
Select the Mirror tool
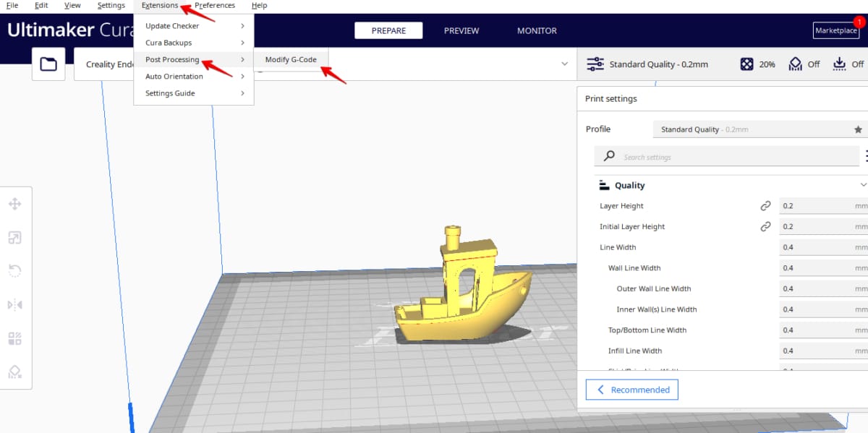pyautogui.click(x=16, y=304)
